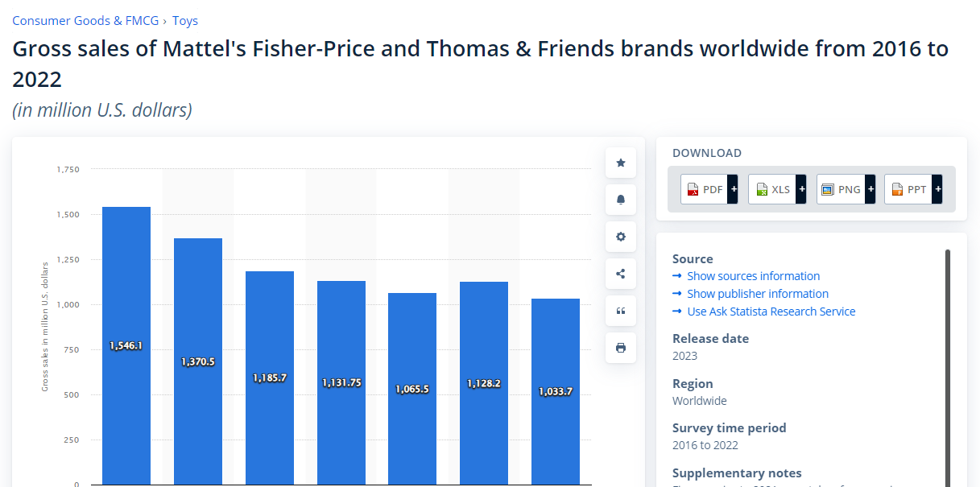Viewport: 980px width, 487px height.
Task: Click the print icon beside chart
Action: click(621, 348)
